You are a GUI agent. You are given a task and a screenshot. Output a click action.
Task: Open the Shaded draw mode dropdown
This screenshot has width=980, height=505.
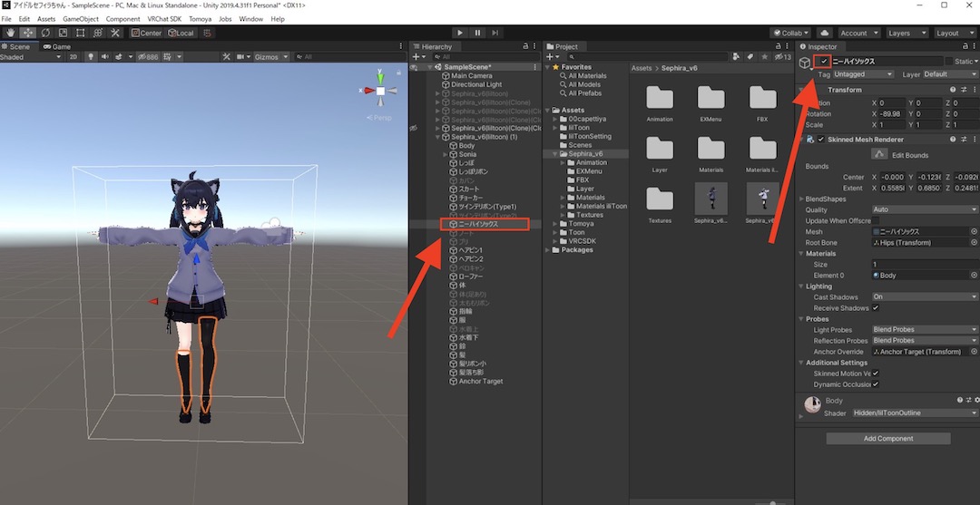(31, 57)
